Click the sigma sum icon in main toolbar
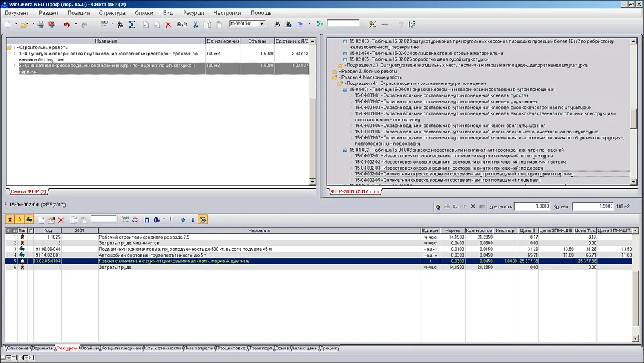Image resolution: width=644 pixels, height=363 pixels. tap(132, 25)
